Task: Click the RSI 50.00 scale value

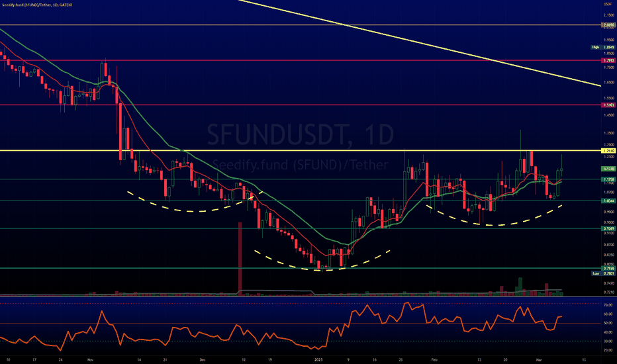Action: [x=608, y=323]
